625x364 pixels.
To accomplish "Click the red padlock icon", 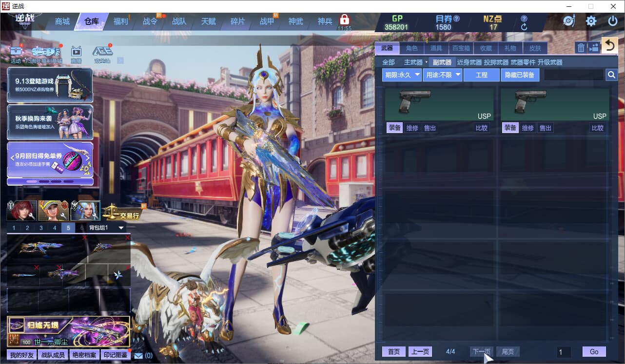I will click(x=345, y=20).
